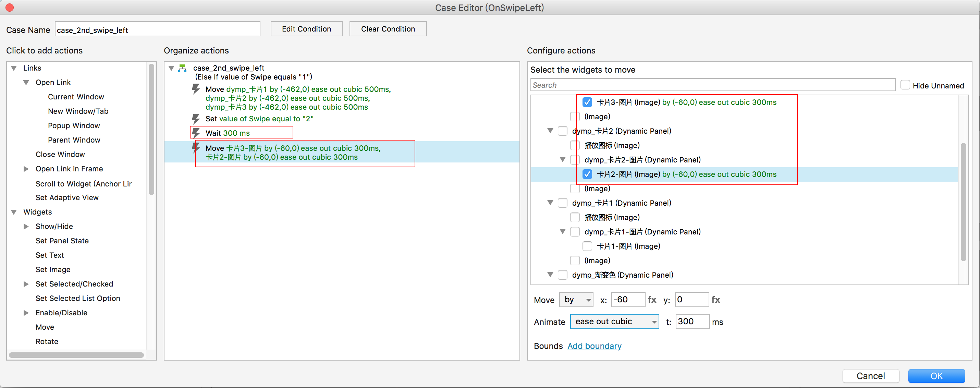Open the Move by dropdown
This screenshot has height=388, width=980.
pyautogui.click(x=576, y=300)
